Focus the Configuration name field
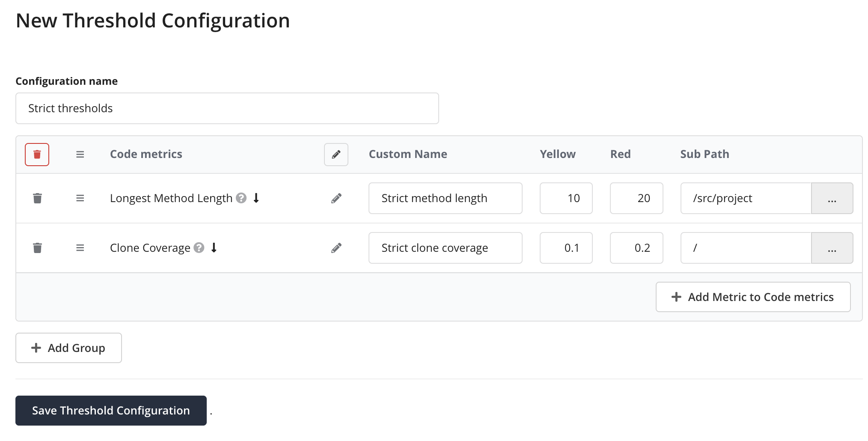 pos(227,108)
